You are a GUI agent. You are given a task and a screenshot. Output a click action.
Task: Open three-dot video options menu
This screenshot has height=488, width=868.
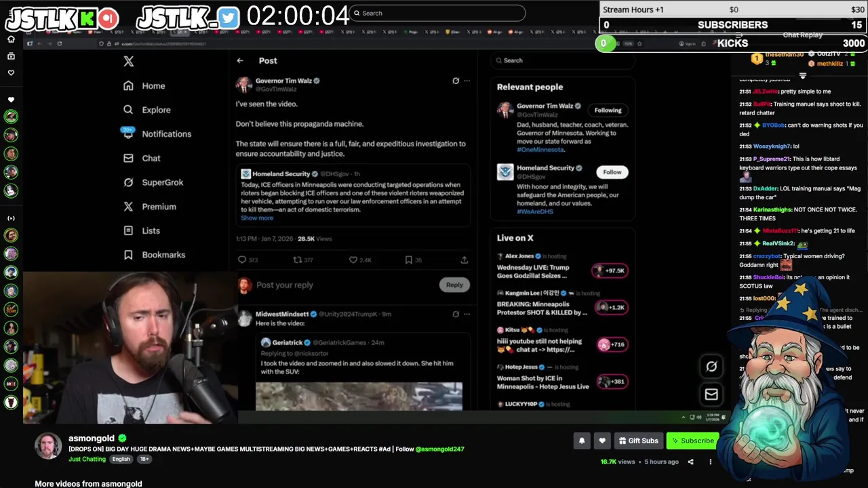(711, 462)
